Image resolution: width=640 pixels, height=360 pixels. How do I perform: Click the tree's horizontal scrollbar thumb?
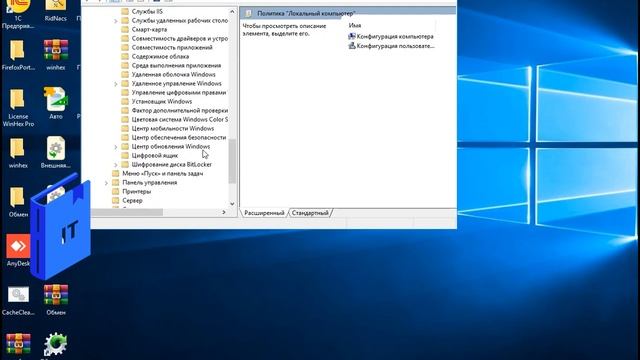pos(127,212)
